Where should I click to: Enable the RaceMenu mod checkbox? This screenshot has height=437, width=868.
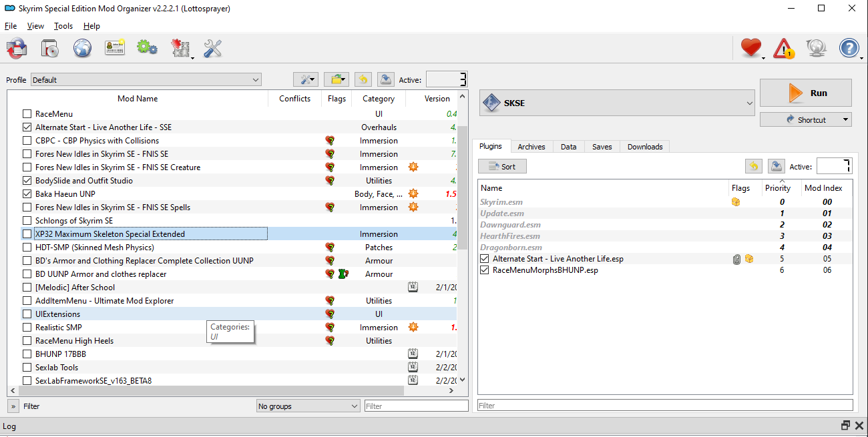pyautogui.click(x=27, y=114)
